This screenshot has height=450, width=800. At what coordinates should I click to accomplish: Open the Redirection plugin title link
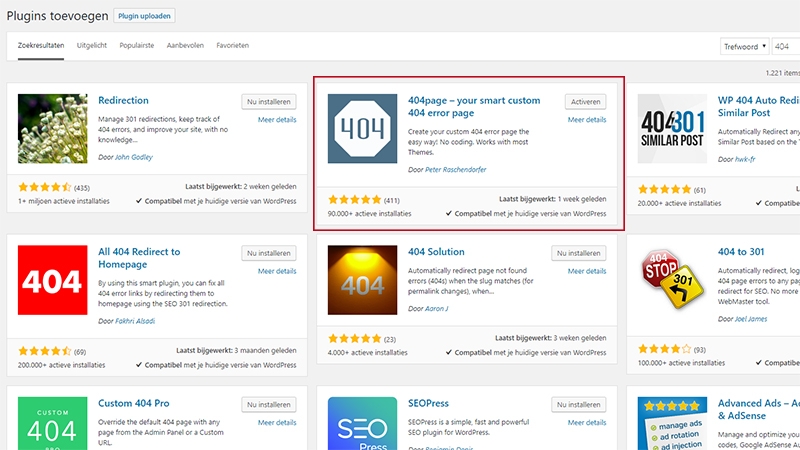(123, 101)
